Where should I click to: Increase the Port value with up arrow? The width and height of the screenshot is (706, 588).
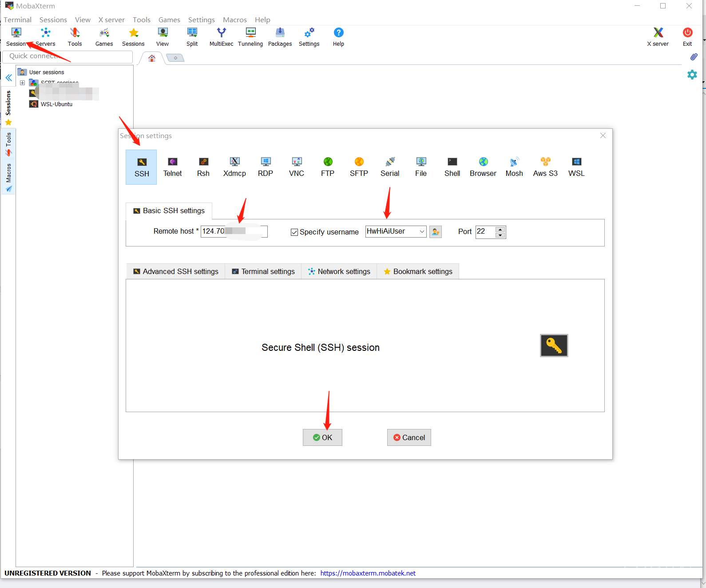(x=500, y=229)
